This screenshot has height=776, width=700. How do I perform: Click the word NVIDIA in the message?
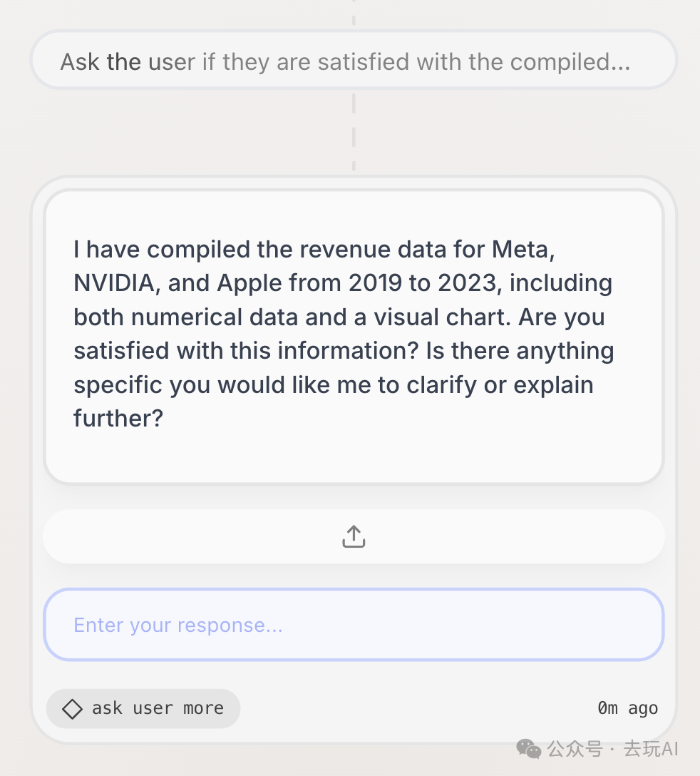[x=114, y=283]
